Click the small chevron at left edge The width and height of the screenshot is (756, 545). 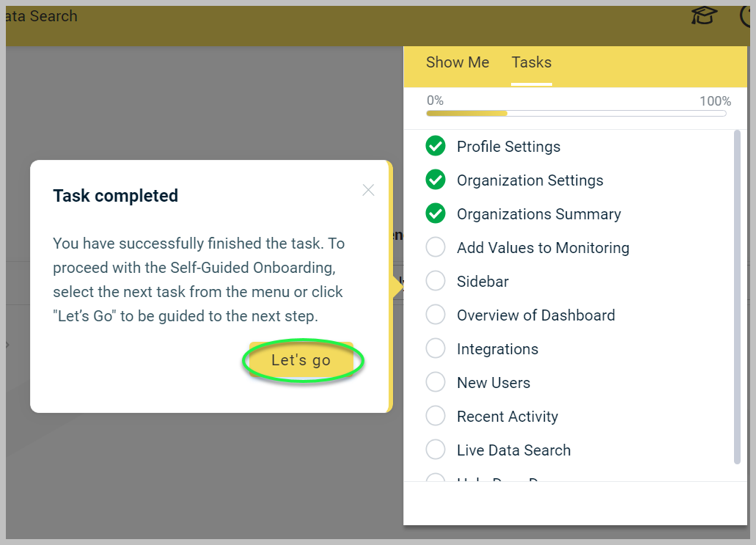tap(7, 344)
